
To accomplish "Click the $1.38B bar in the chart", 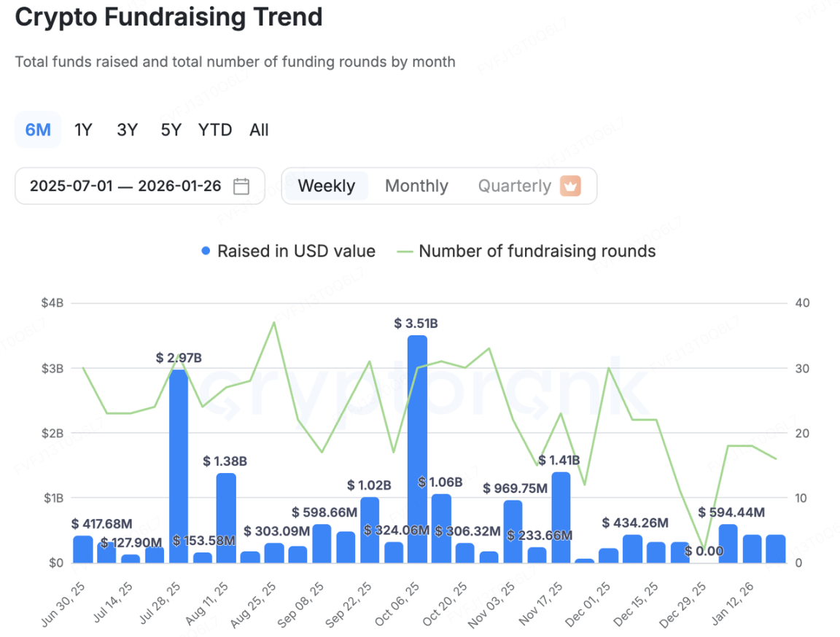I will [x=226, y=517].
